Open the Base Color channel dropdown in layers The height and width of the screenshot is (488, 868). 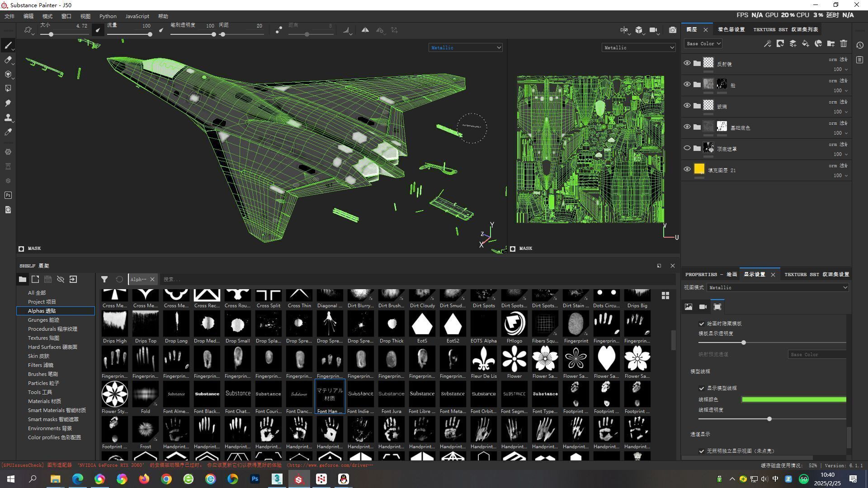point(703,43)
